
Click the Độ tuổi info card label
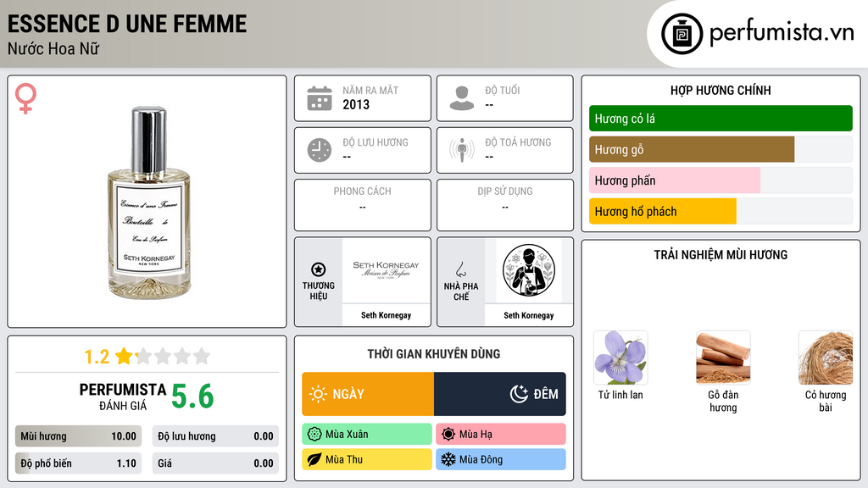pyautogui.click(x=503, y=90)
